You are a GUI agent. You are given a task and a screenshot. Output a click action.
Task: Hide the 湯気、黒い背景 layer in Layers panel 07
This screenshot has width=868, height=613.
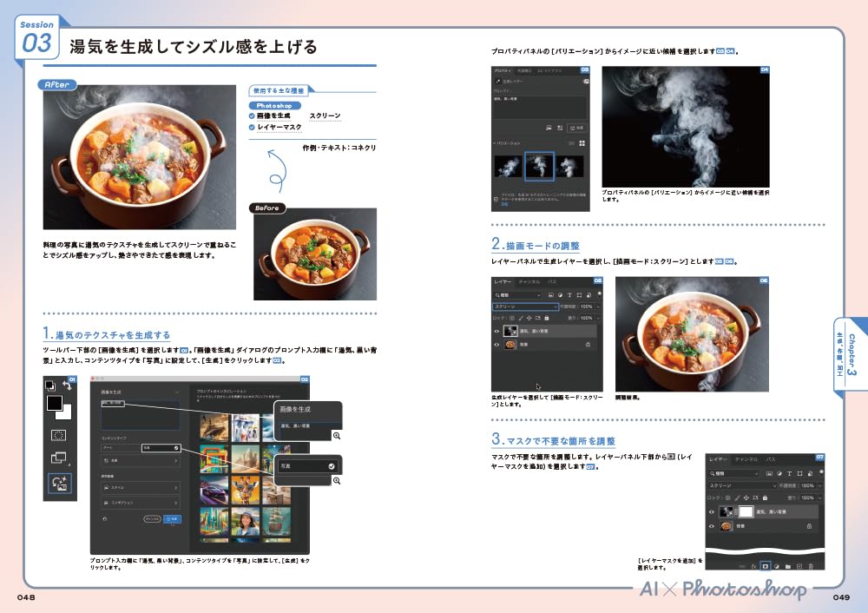point(712,511)
